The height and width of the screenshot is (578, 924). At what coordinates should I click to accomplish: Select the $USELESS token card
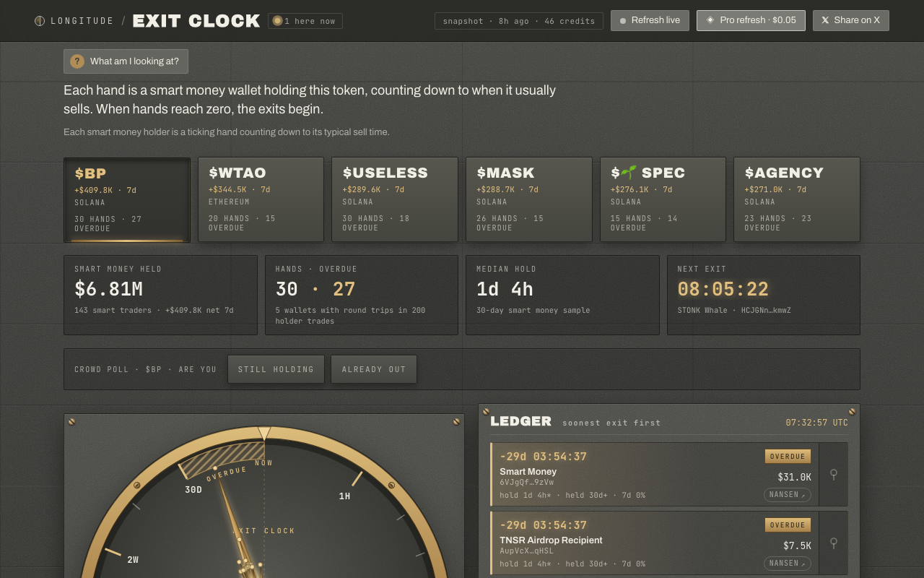[395, 199]
